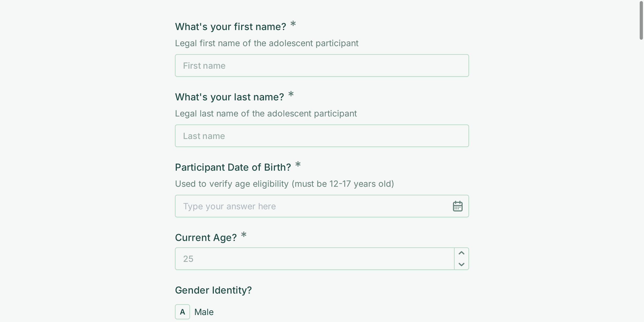644x322 pixels.
Task: Decrease the Current Age value
Action: pos(461,264)
